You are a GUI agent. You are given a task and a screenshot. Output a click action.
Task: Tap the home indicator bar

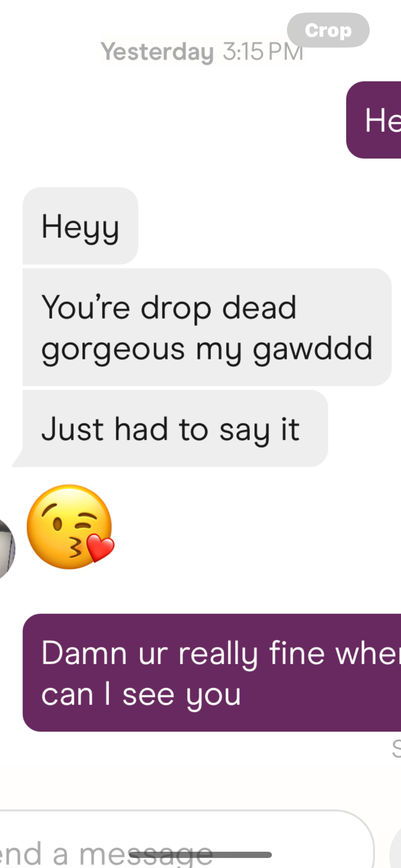tap(200, 855)
